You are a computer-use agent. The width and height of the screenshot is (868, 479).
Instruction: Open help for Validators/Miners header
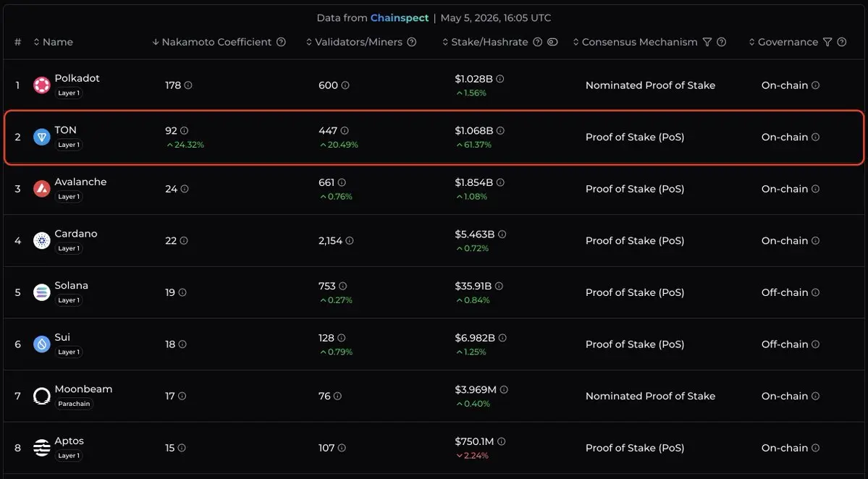(412, 42)
